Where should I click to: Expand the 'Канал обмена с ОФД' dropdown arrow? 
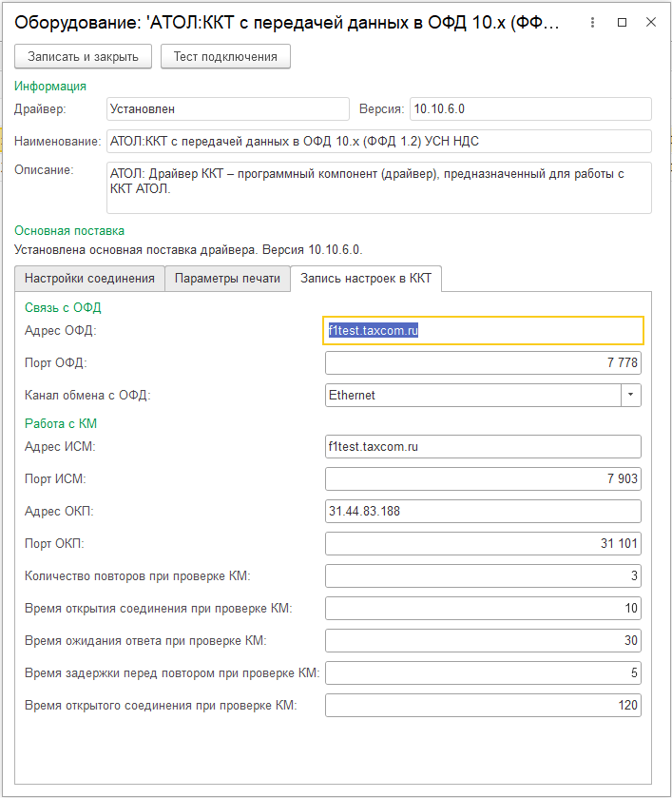631,395
